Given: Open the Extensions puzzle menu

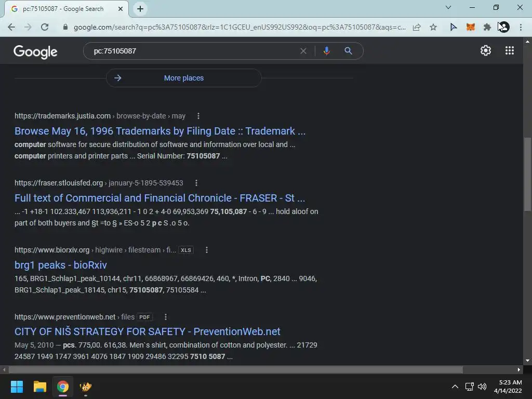Looking at the screenshot, I should [487, 27].
